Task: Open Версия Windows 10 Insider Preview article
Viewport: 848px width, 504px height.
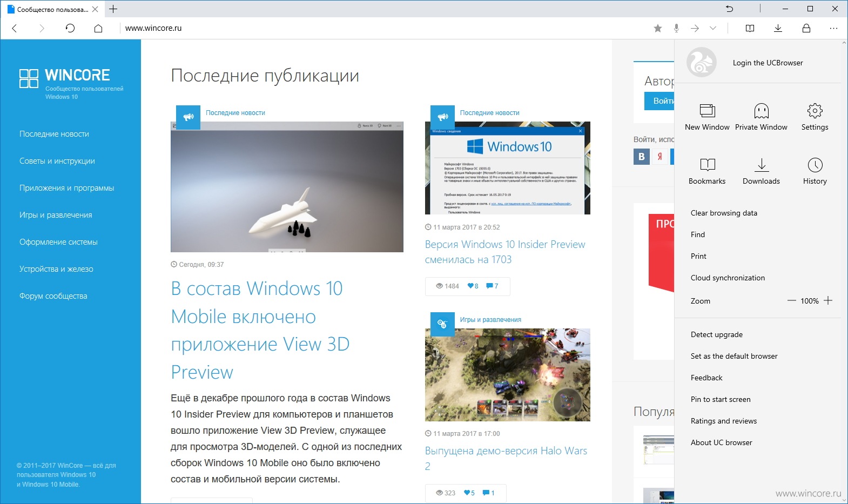Action: [x=505, y=252]
